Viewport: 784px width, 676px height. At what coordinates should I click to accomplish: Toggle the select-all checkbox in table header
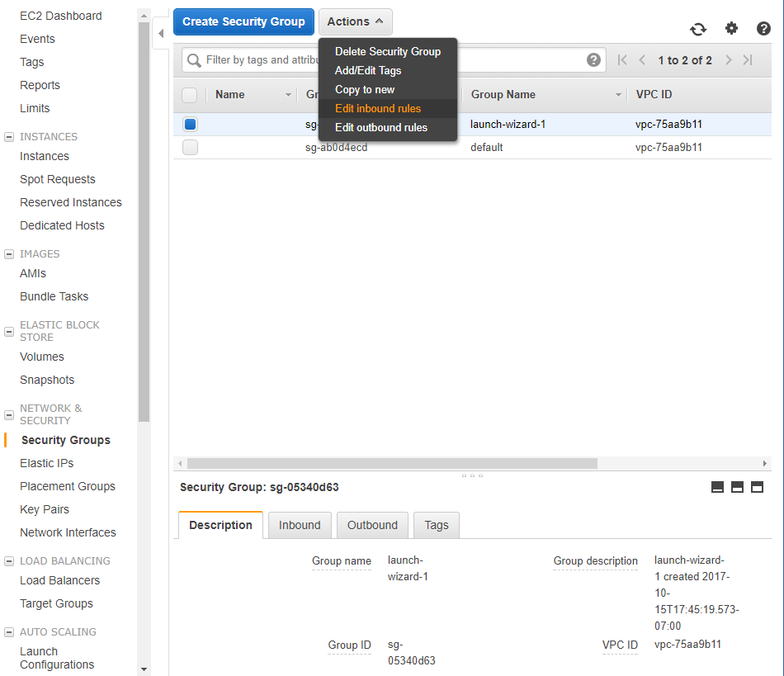[190, 94]
